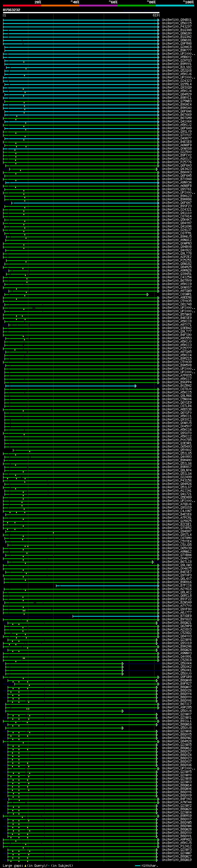This screenshot has height=868, width=197.
Task: Click hit label UniRef100_B6T669
Action: [x=177, y=115]
